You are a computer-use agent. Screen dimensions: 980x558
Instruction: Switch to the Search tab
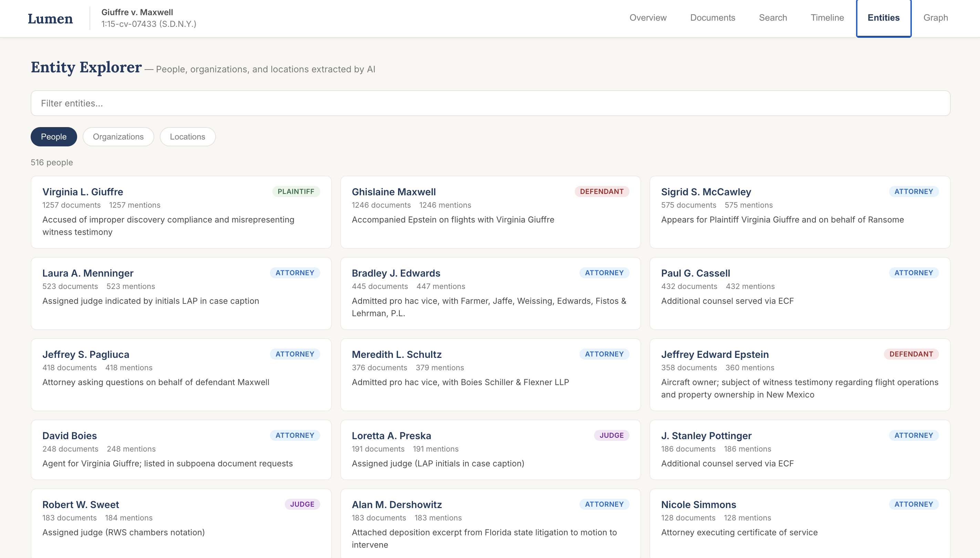(773, 18)
